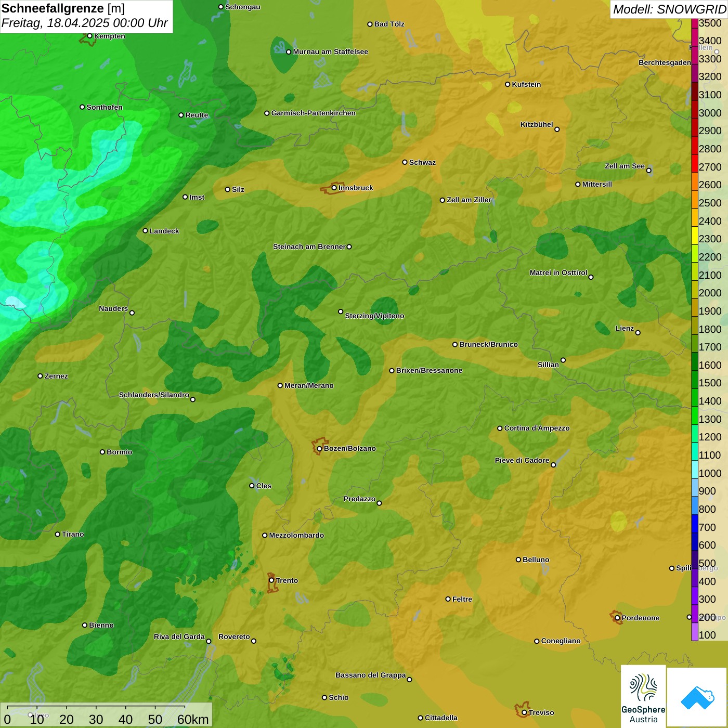
Task: Click the Cortina d'Ampezzo label
Action: click(x=537, y=428)
